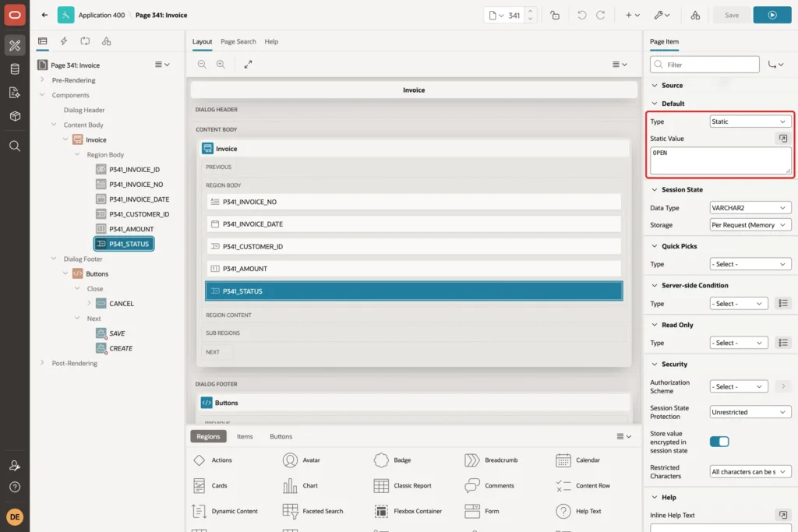Screen dimensions: 798x532
Task: Switch to Dynamic Actions lightning tab
Action: tap(64, 41)
